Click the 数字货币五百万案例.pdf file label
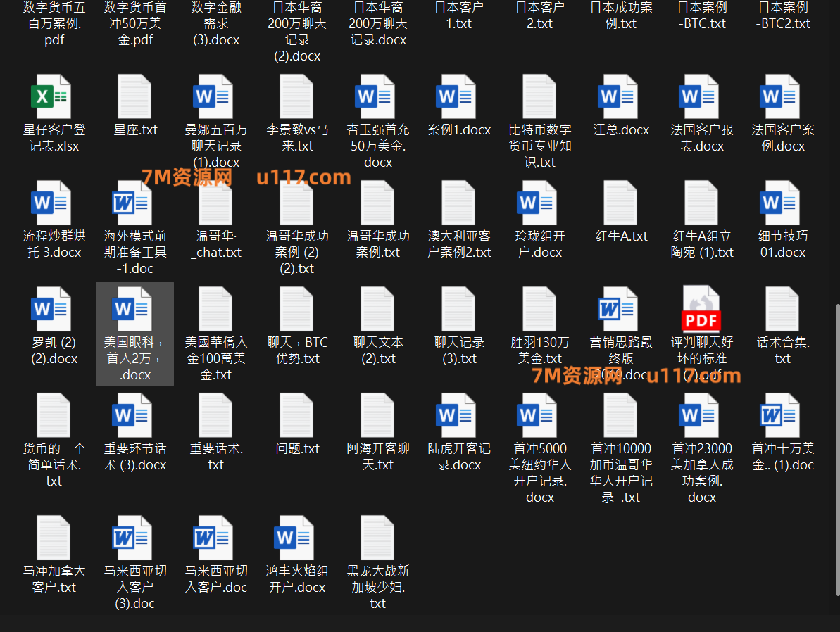Viewport: 840px width, 632px height. pos(54,23)
